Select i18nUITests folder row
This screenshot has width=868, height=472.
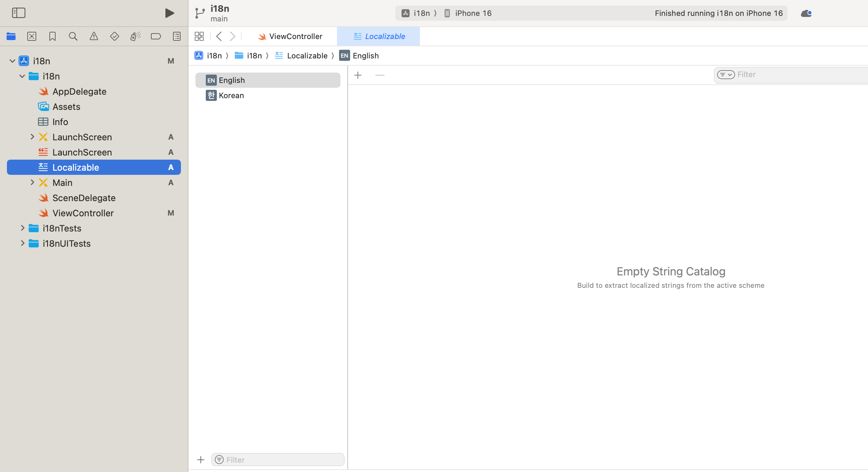pyautogui.click(x=94, y=243)
